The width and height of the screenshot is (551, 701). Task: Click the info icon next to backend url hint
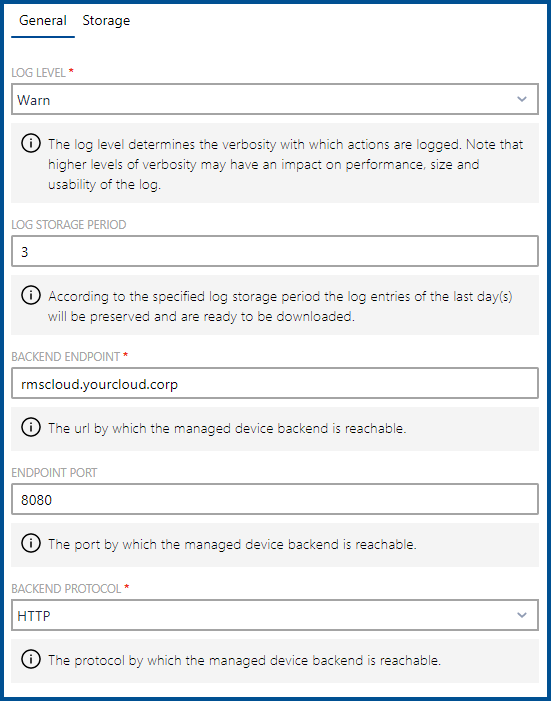[30, 428]
